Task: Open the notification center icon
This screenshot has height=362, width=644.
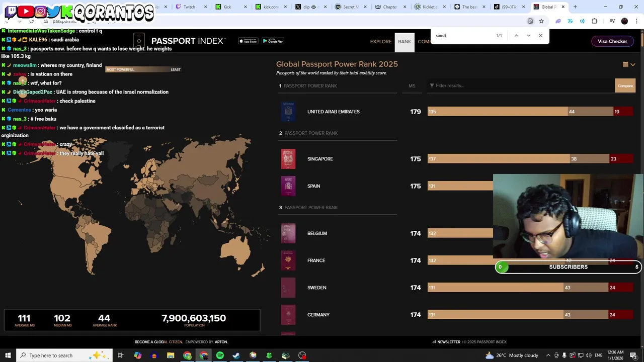Action: [x=633, y=355]
